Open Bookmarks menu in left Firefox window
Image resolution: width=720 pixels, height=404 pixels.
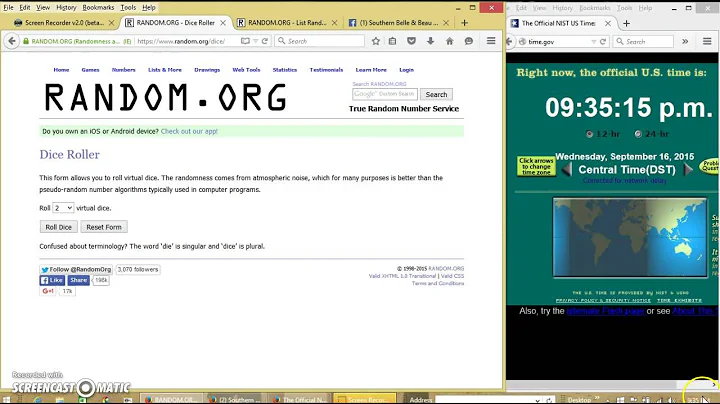click(x=98, y=7)
